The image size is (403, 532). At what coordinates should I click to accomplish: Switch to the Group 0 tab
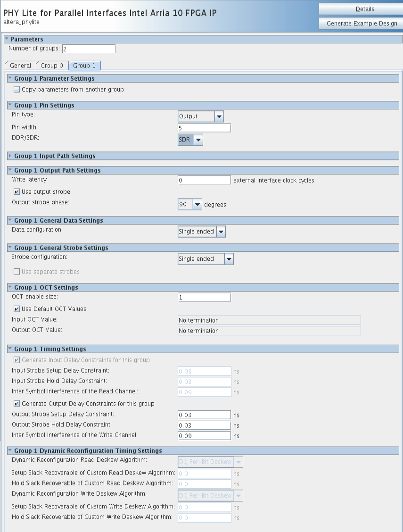(x=51, y=66)
